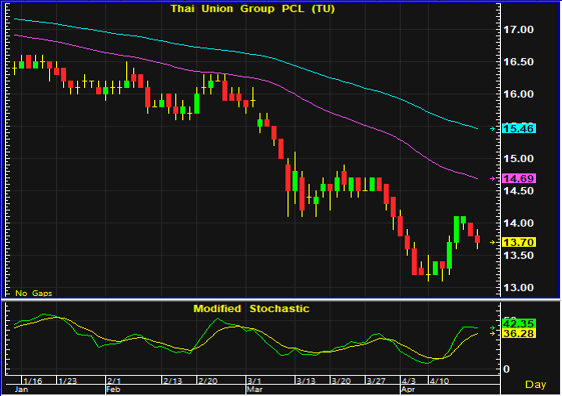This screenshot has width=562, height=396.
Task: Click the Thai Union Group PCL (TU) title
Action: [253, 9]
